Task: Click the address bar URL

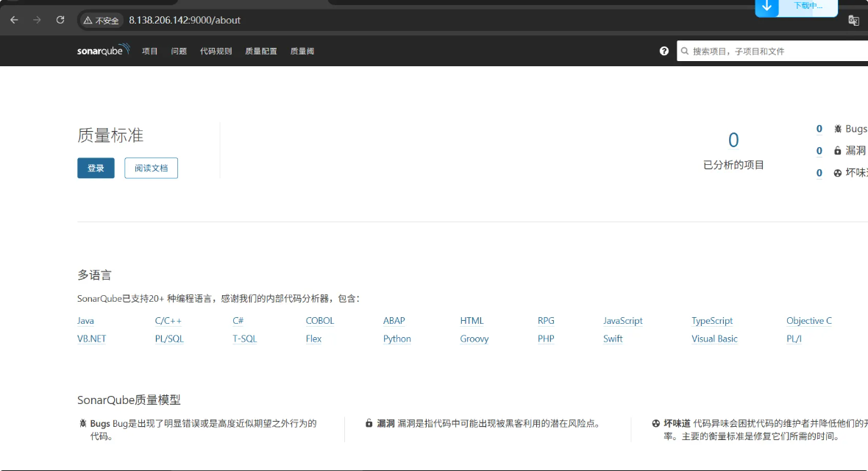Action: click(185, 21)
